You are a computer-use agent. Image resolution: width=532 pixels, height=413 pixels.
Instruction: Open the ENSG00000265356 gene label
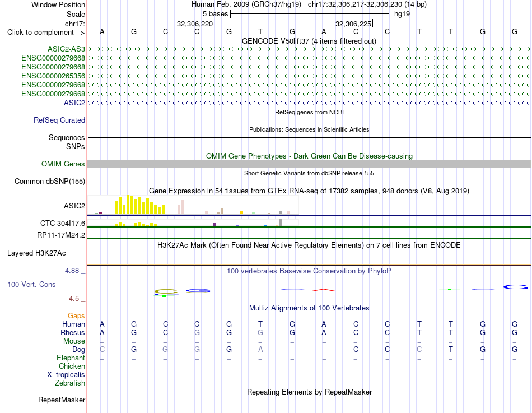[53, 76]
